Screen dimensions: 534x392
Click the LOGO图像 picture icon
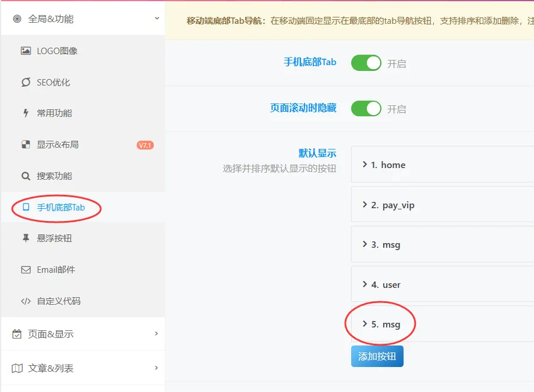26,51
